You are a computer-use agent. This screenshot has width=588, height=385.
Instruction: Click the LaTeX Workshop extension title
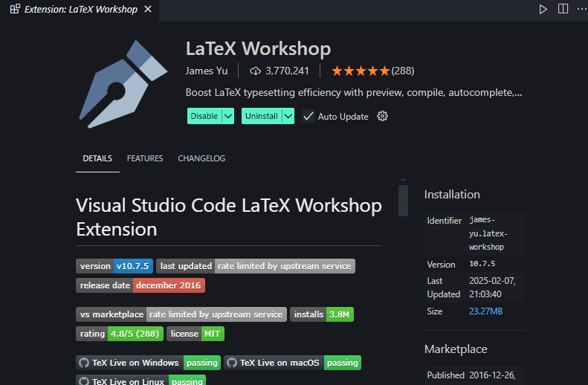pos(259,49)
